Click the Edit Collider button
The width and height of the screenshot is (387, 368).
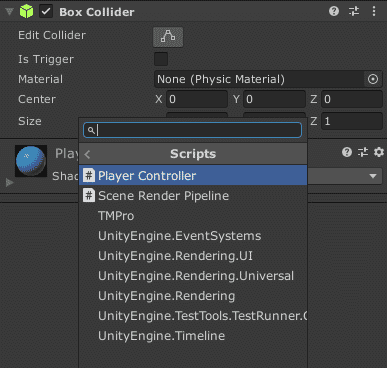168,37
